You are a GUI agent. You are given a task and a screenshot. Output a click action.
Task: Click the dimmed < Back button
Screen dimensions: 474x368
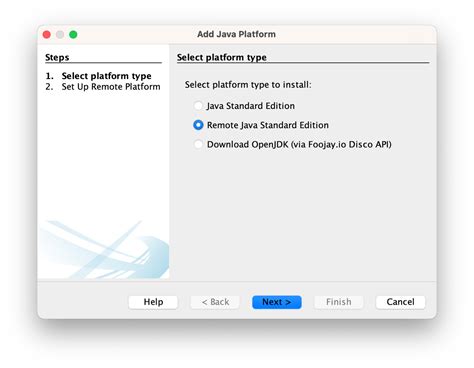[x=215, y=302]
